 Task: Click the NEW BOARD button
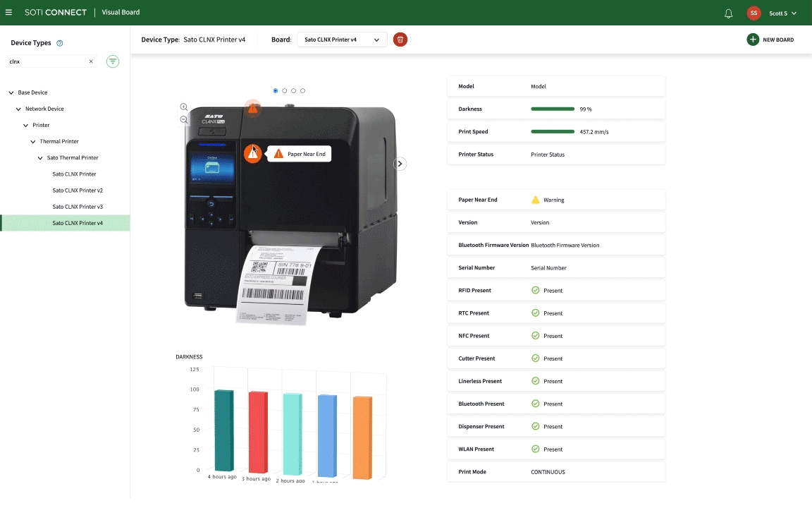point(771,40)
